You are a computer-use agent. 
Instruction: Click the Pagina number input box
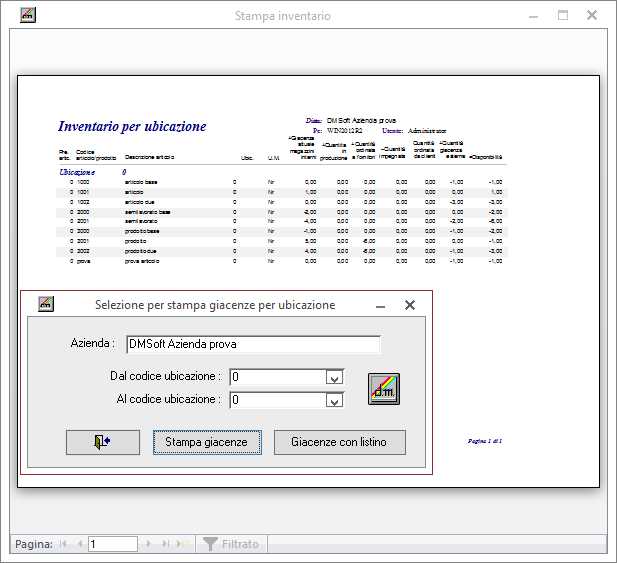[113, 544]
